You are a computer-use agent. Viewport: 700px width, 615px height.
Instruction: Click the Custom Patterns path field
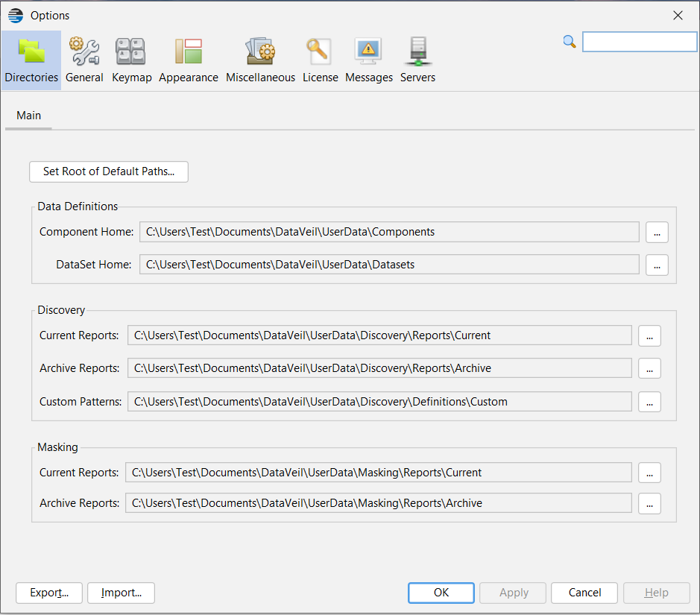(379, 402)
